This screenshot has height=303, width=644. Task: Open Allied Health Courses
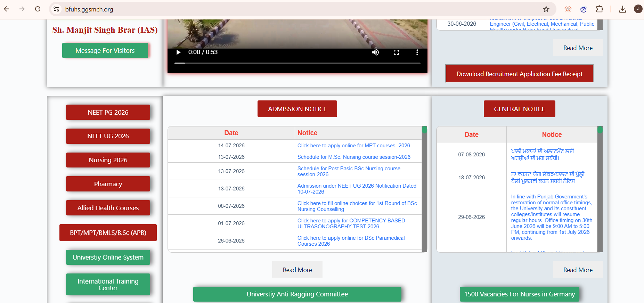(108, 208)
